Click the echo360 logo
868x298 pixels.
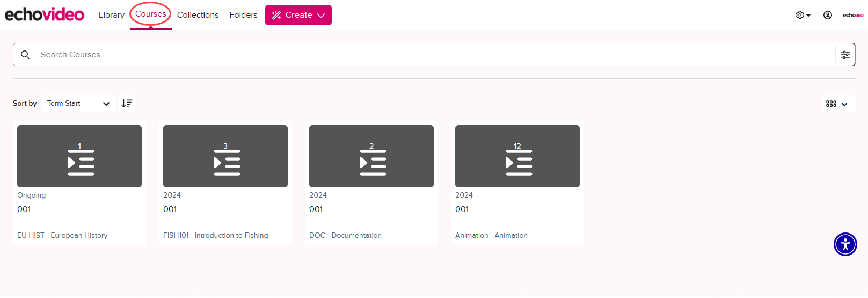(853, 15)
